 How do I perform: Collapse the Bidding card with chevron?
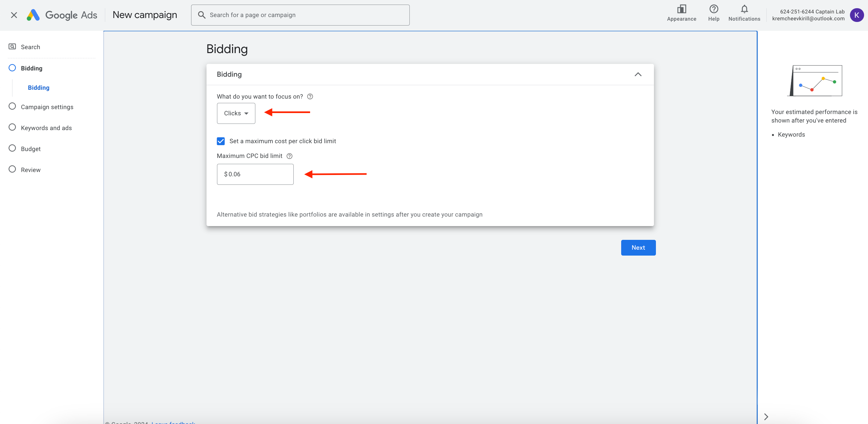[638, 74]
